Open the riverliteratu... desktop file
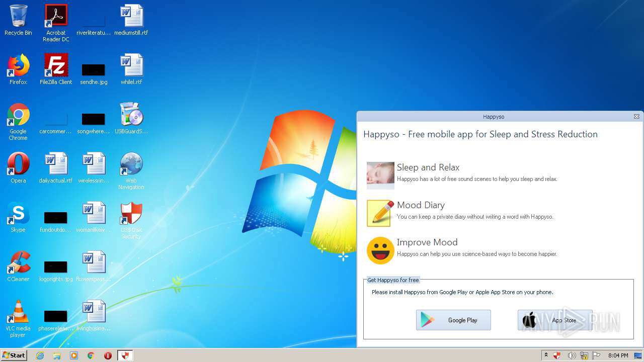The width and height of the screenshot is (644, 362). [94, 23]
